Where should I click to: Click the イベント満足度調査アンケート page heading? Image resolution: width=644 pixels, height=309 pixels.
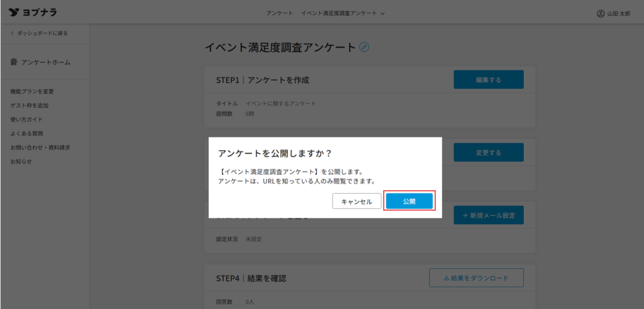[280, 47]
